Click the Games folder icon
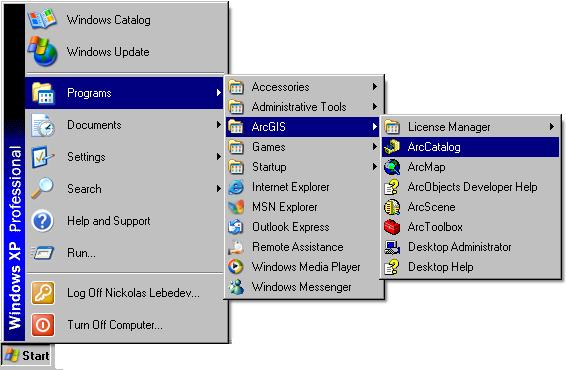This screenshot has width=566, height=370. 236,147
